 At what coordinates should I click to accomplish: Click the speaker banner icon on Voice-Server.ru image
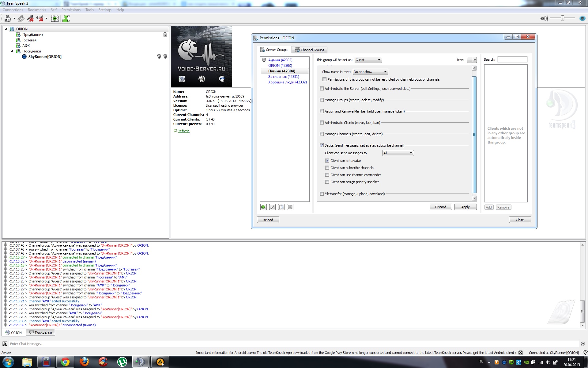(182, 79)
